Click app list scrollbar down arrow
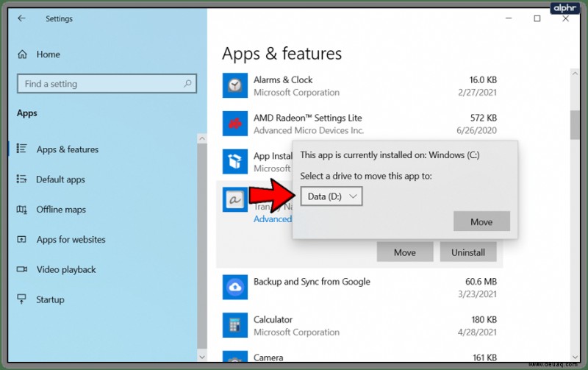The width and height of the screenshot is (588, 370). point(576,357)
